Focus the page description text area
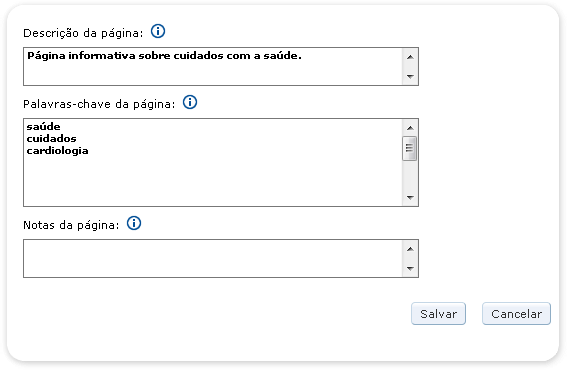 [x=213, y=67]
